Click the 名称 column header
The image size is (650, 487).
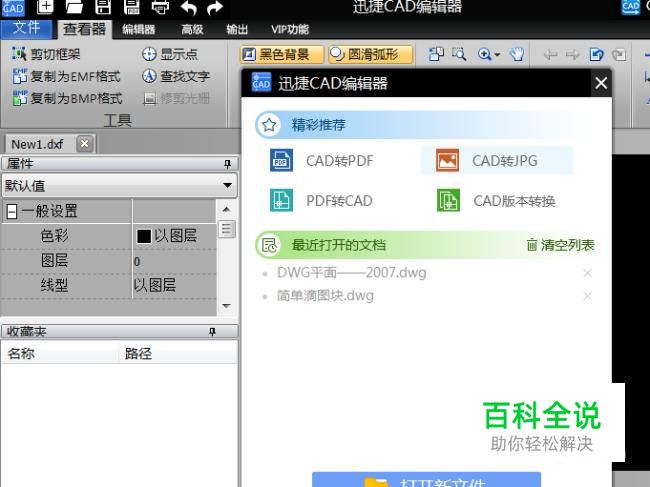coord(61,354)
